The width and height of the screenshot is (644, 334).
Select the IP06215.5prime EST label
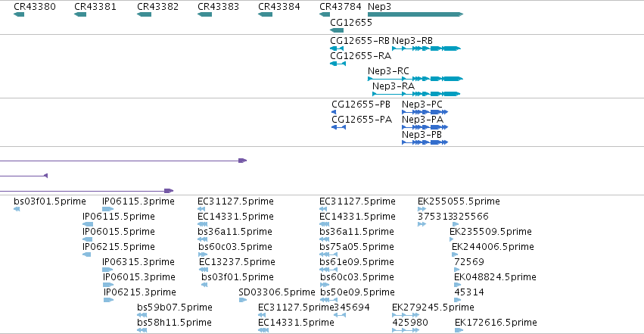[119, 247]
